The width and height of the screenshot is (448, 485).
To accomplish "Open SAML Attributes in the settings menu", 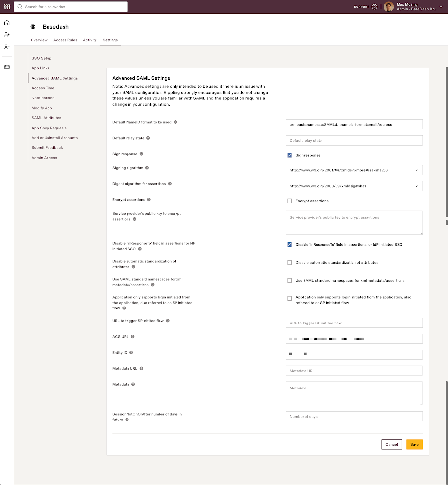I will coord(46,117).
